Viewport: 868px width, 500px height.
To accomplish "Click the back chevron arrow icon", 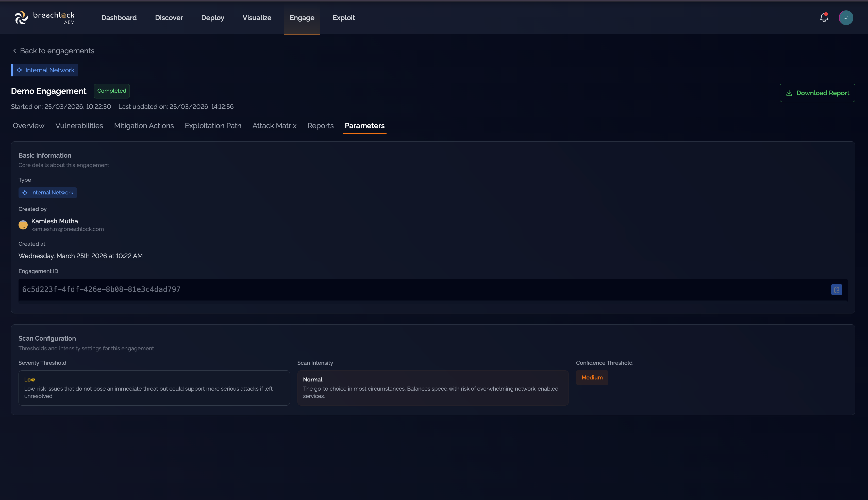I will pos(14,51).
